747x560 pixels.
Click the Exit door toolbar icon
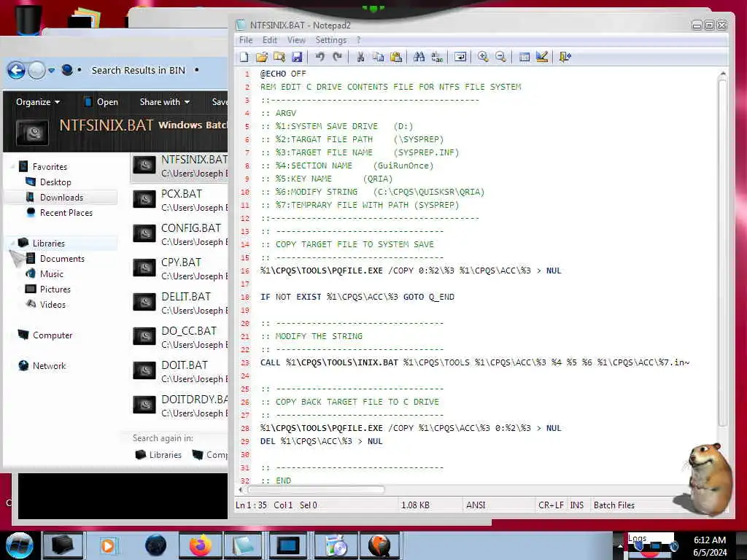[565, 57]
